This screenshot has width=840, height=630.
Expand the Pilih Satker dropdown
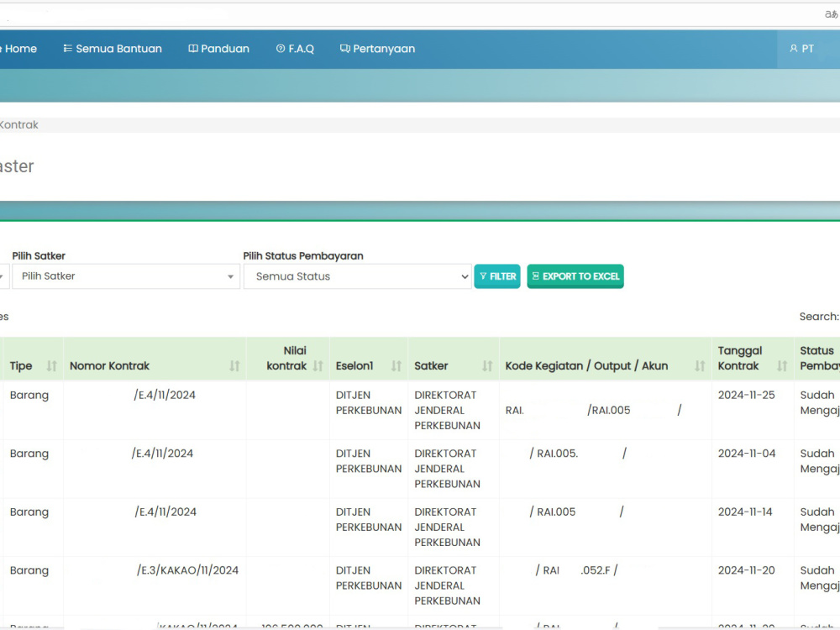pyautogui.click(x=126, y=276)
